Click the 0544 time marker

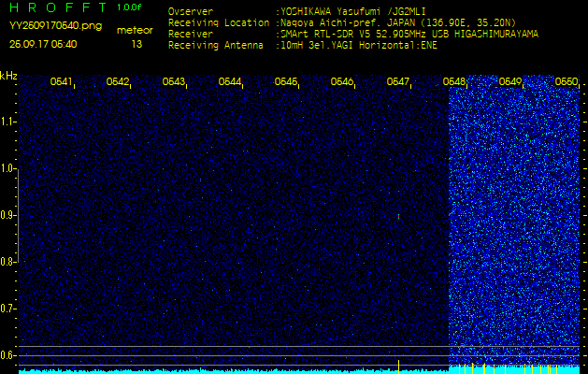229,81
